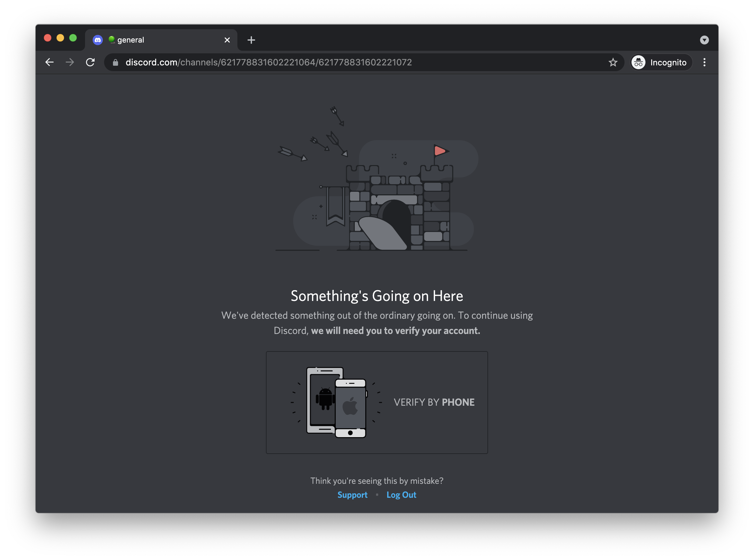Click the yellow minimize window button
This screenshot has height=560, width=754.
click(x=60, y=38)
